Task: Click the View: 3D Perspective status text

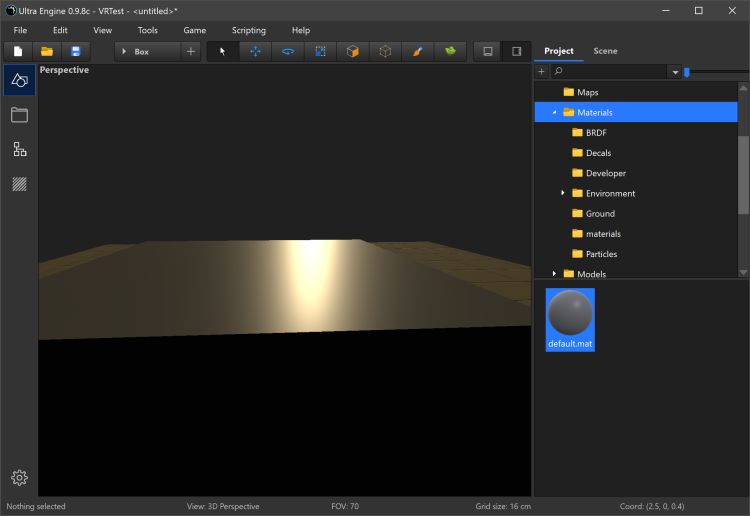Action: (223, 506)
